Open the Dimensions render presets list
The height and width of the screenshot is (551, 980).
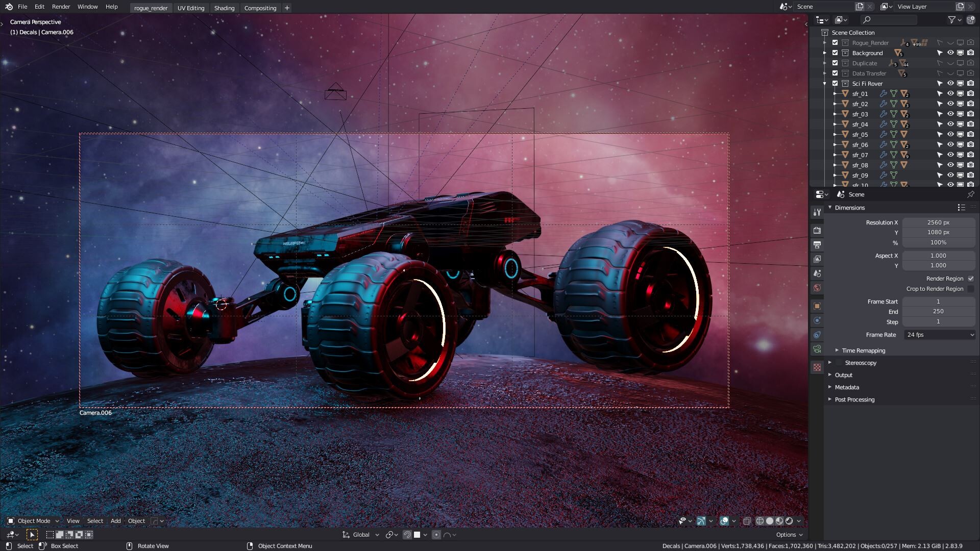961,208
